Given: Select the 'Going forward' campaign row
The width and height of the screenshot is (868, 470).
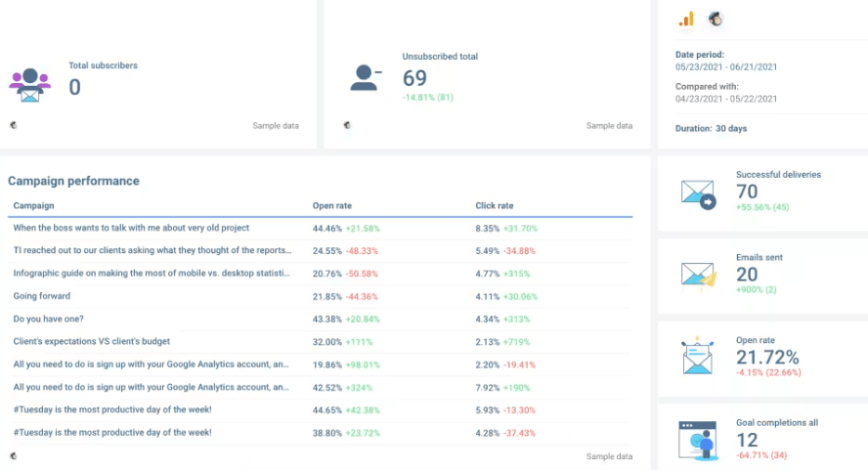Looking at the screenshot, I should [320, 296].
